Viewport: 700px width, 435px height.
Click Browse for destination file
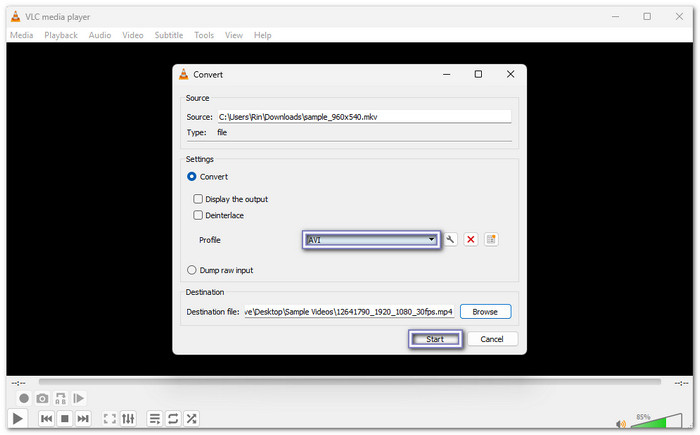click(x=485, y=312)
